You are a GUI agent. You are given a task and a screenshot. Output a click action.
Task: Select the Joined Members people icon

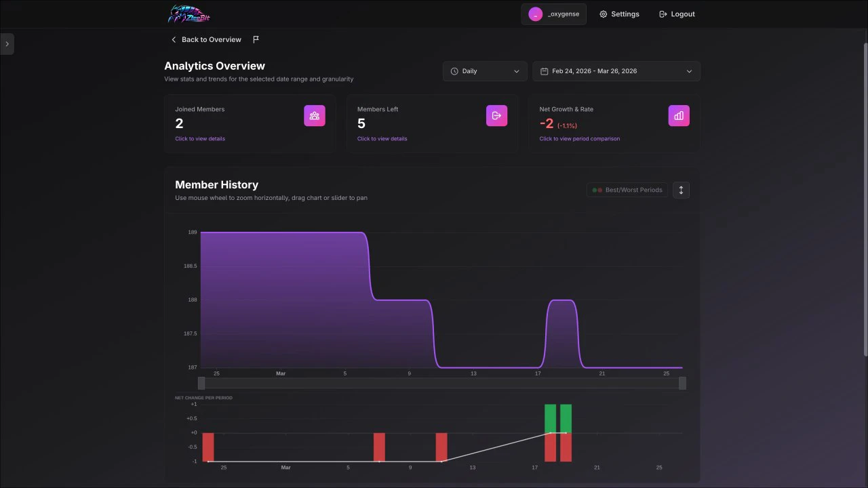point(314,115)
